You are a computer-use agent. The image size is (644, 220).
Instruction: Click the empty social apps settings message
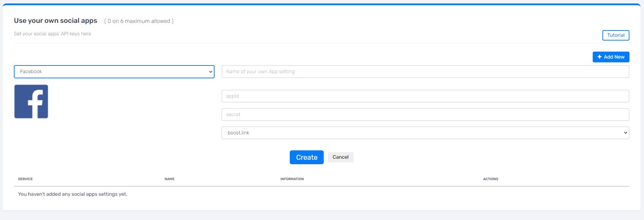(x=72, y=194)
